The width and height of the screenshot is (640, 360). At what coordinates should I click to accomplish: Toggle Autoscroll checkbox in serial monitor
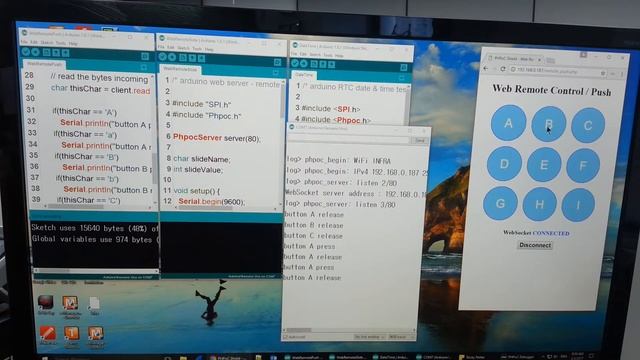(x=286, y=337)
